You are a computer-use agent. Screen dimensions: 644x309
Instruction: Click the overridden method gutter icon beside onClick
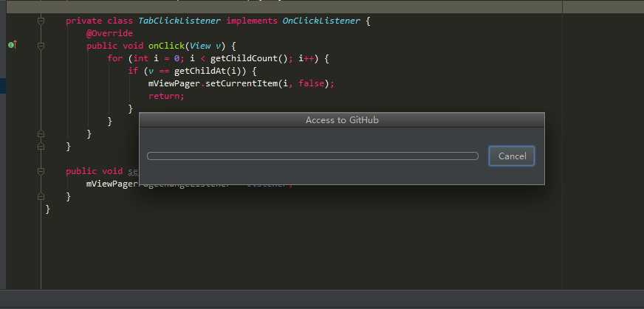(13, 45)
